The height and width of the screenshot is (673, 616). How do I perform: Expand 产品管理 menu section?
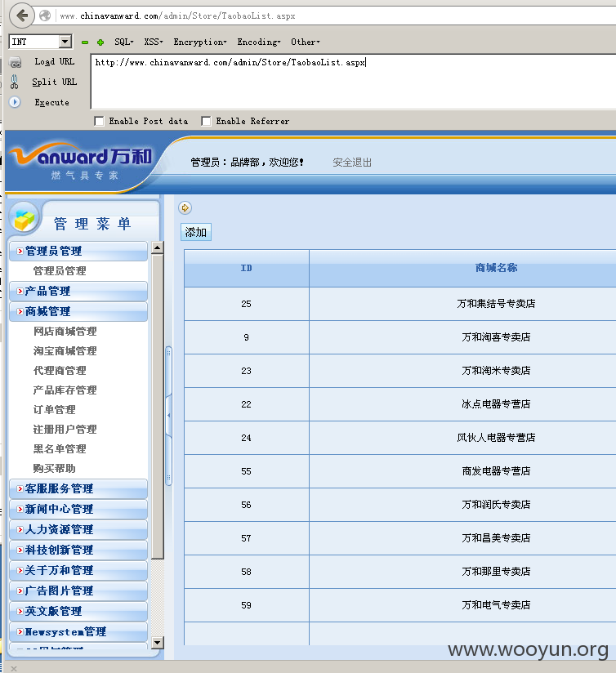(78, 291)
